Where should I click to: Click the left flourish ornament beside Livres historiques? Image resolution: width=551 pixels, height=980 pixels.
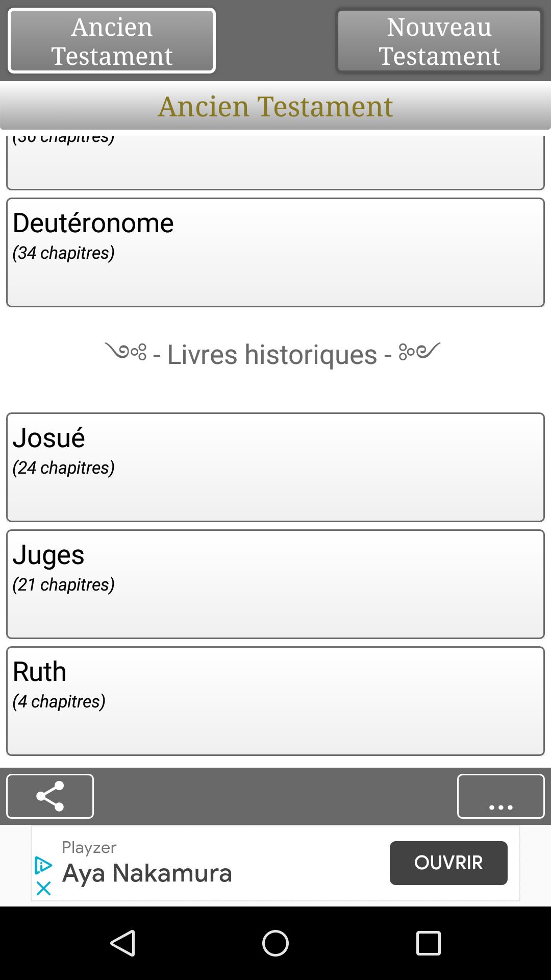click(x=126, y=351)
